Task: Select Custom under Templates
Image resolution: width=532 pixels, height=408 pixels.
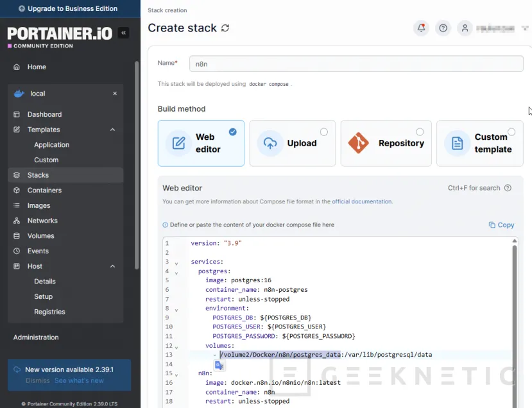Action: pos(47,159)
